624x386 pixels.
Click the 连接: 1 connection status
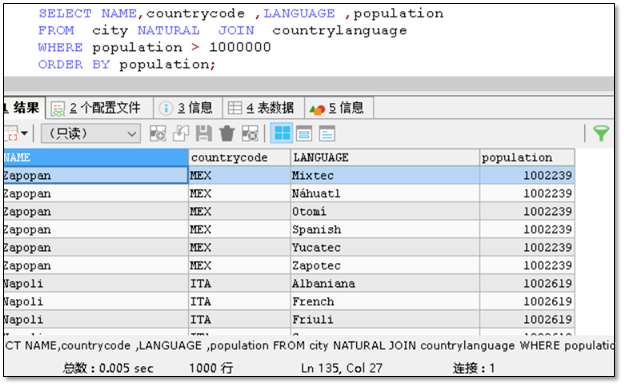tap(474, 368)
